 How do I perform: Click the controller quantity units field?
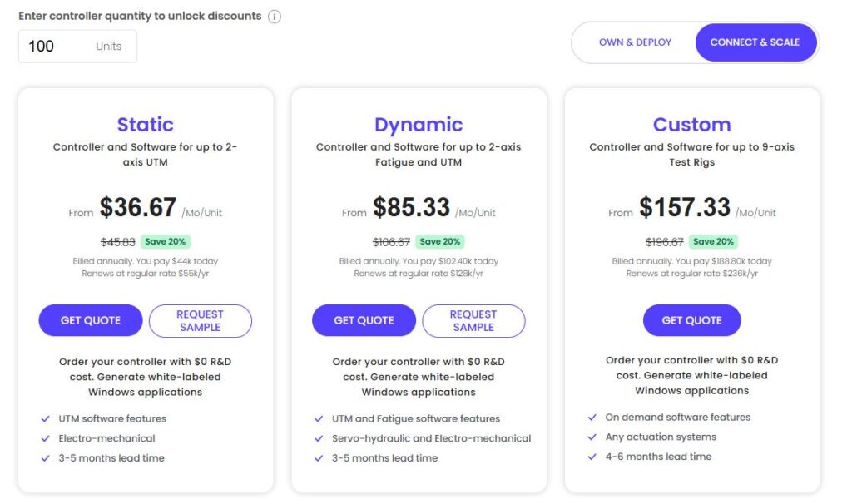[77, 47]
